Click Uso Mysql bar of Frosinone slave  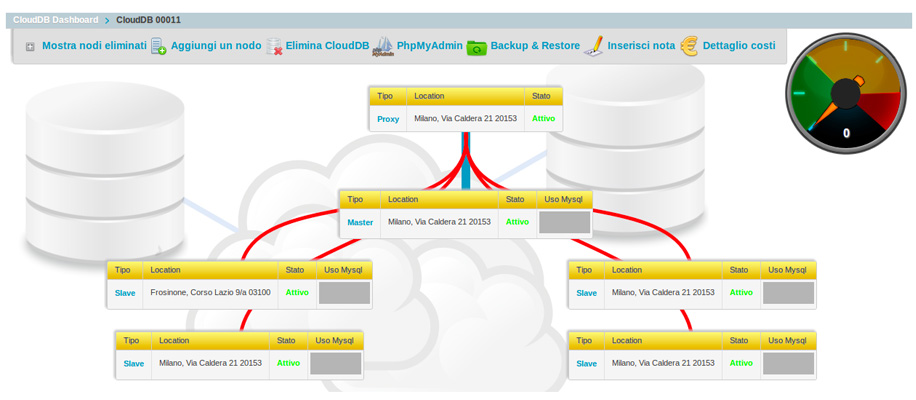[x=344, y=293]
